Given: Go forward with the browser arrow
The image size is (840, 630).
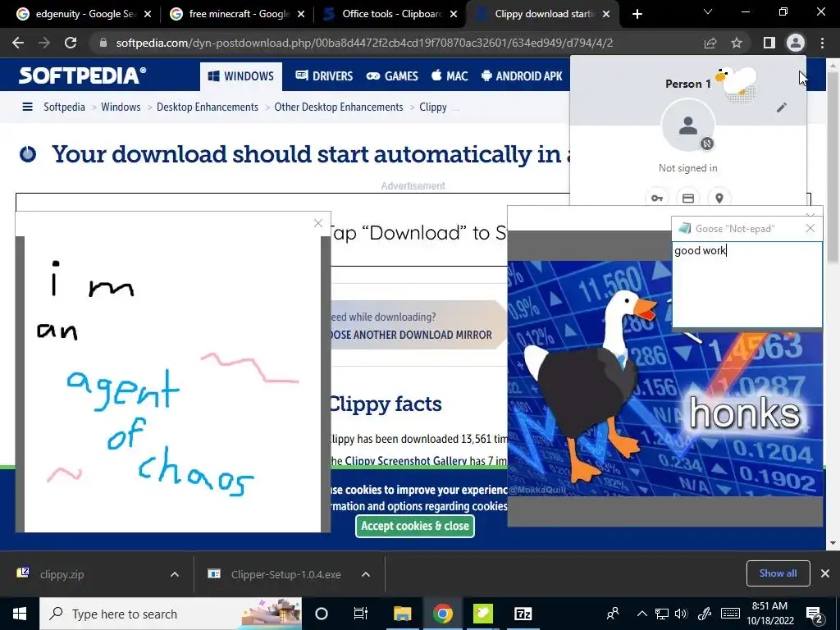Looking at the screenshot, I should 44,43.
